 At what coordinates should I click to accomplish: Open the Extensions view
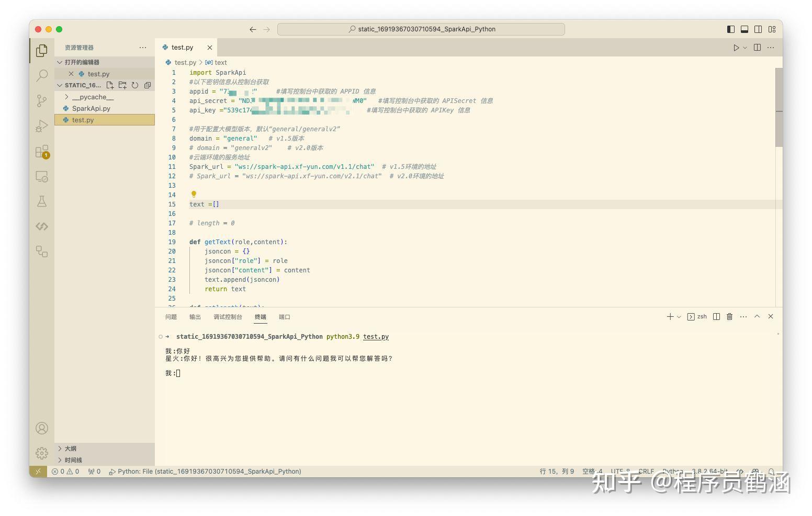pos(42,152)
